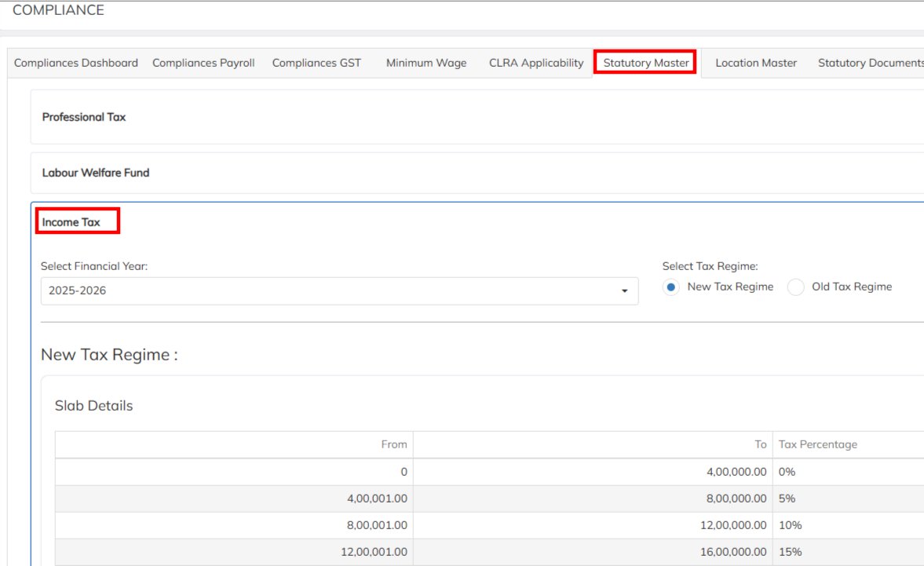Select the 4,00,001.00 From cell
Viewport: 924px width, 566px height.
(234, 498)
